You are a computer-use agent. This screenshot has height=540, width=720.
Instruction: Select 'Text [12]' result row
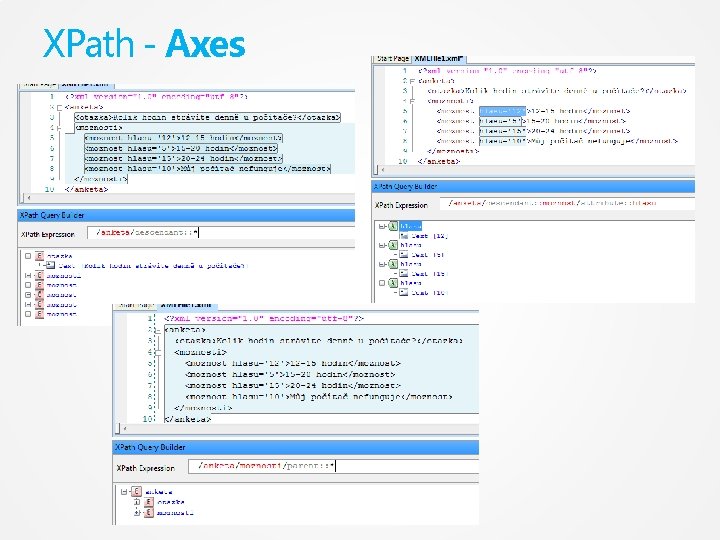429,236
